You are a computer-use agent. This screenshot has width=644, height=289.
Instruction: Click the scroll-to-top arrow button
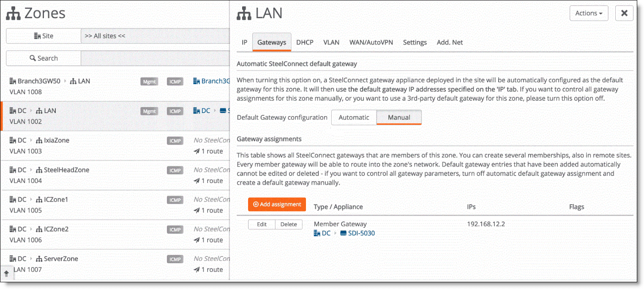coord(6,273)
